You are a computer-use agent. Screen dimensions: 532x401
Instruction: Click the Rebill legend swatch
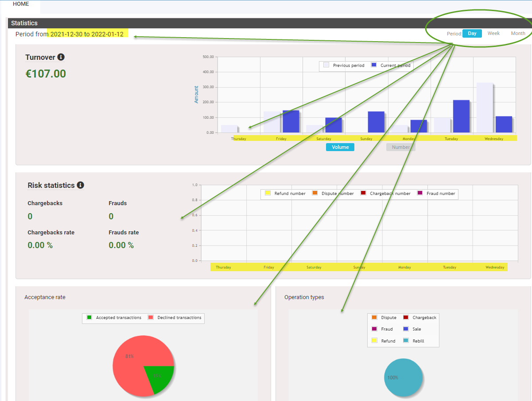406,341
